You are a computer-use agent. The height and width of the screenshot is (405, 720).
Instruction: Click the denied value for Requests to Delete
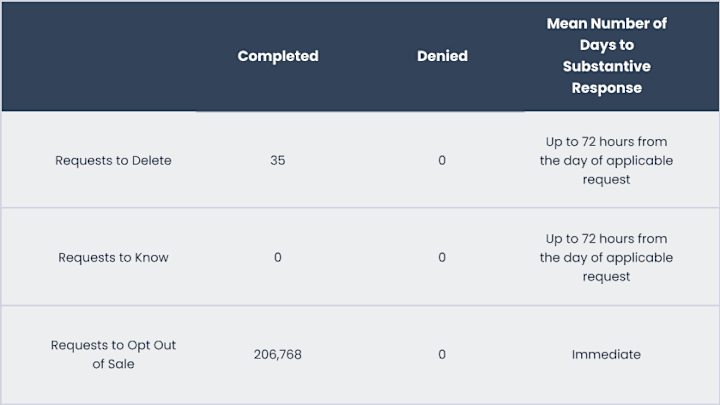tap(442, 160)
